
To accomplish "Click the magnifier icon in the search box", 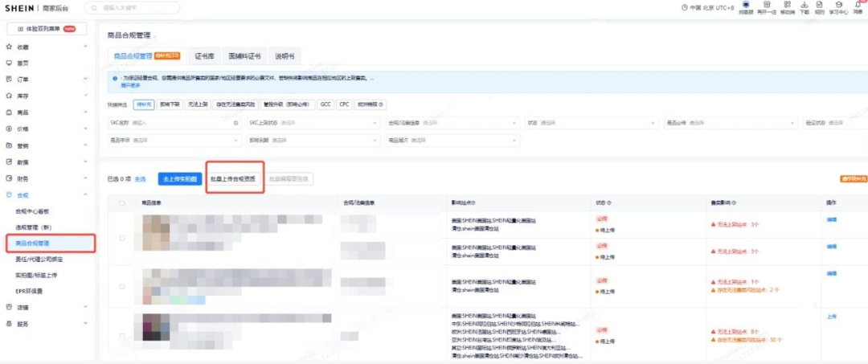I will 95,8.
